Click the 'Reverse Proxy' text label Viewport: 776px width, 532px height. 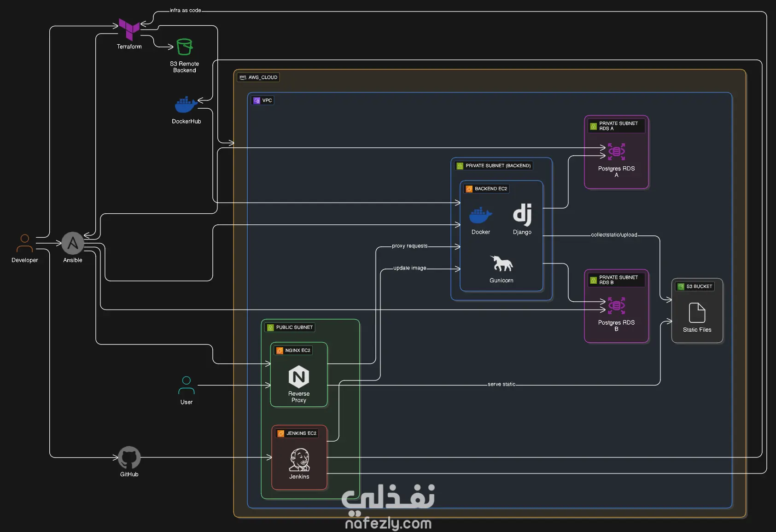(299, 397)
